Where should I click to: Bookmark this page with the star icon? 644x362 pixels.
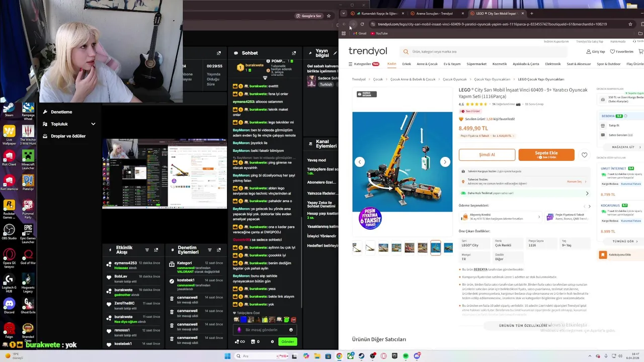coord(630,24)
